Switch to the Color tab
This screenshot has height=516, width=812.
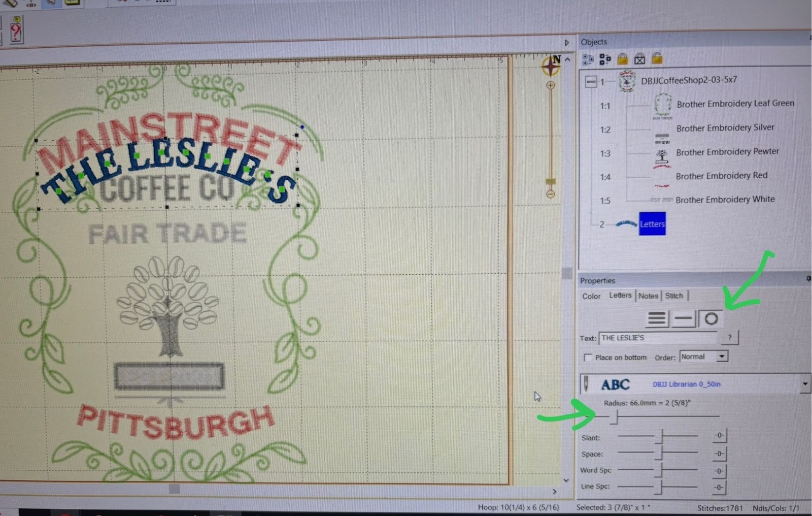point(591,296)
